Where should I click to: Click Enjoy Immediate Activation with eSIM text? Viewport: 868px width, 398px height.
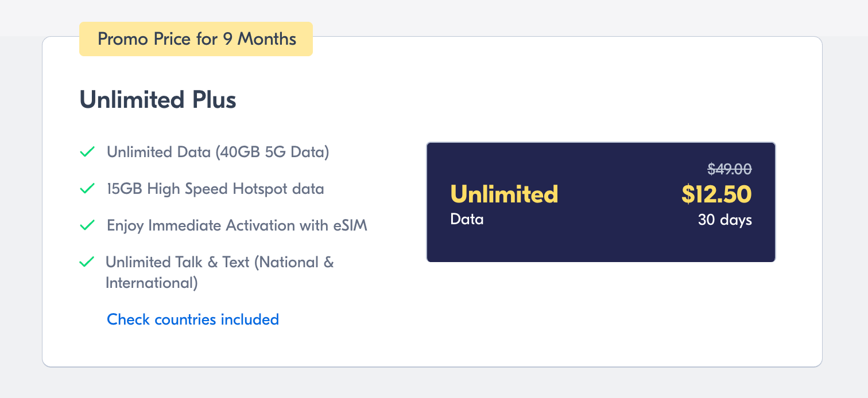(237, 225)
